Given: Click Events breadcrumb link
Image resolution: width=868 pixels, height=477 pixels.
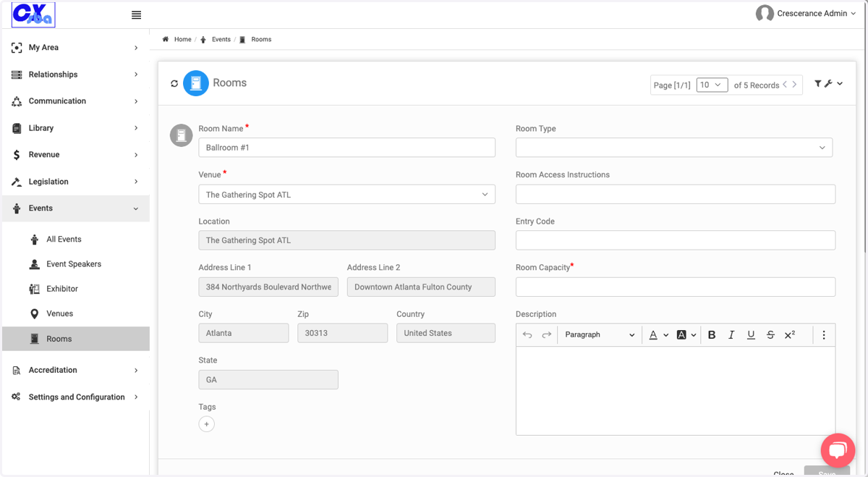Looking at the screenshot, I should (221, 39).
